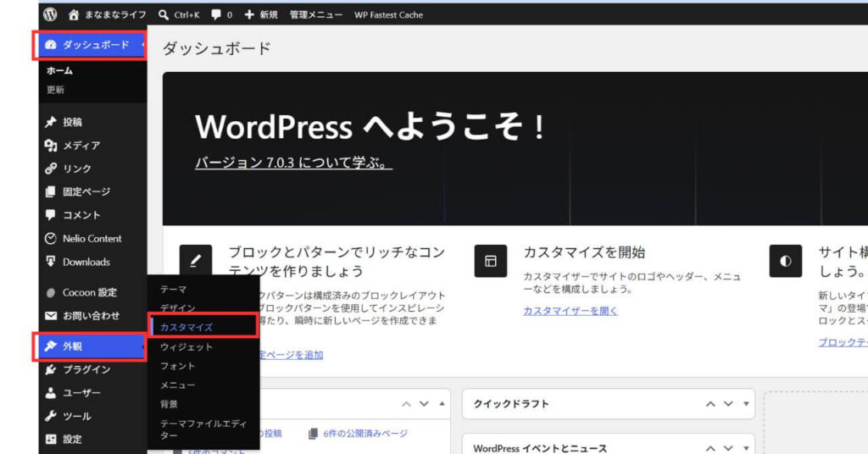Click the layout icon beside カスタマイズを開始
The image size is (868, 454).
point(491,261)
